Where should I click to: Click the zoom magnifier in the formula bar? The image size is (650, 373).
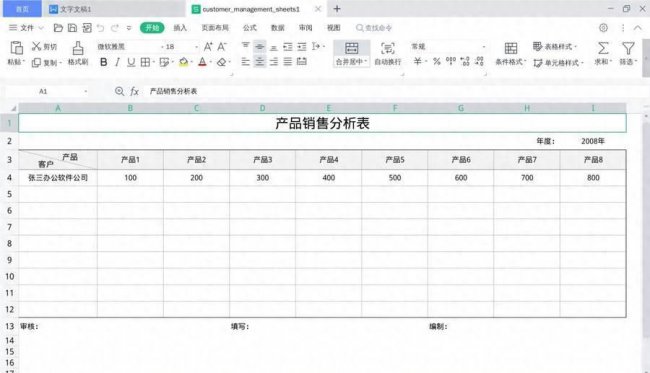(119, 91)
